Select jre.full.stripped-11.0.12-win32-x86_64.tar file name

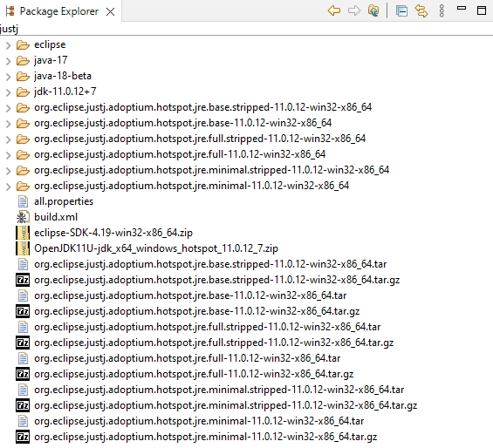[x=207, y=327]
